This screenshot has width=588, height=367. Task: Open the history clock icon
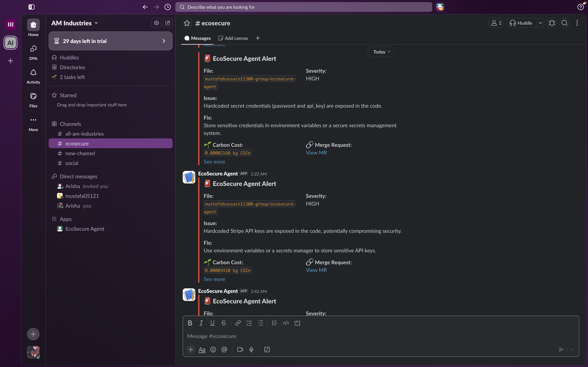click(x=167, y=7)
